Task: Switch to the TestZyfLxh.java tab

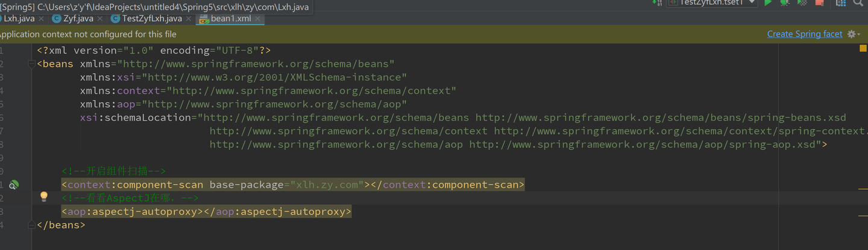Action: (x=152, y=19)
